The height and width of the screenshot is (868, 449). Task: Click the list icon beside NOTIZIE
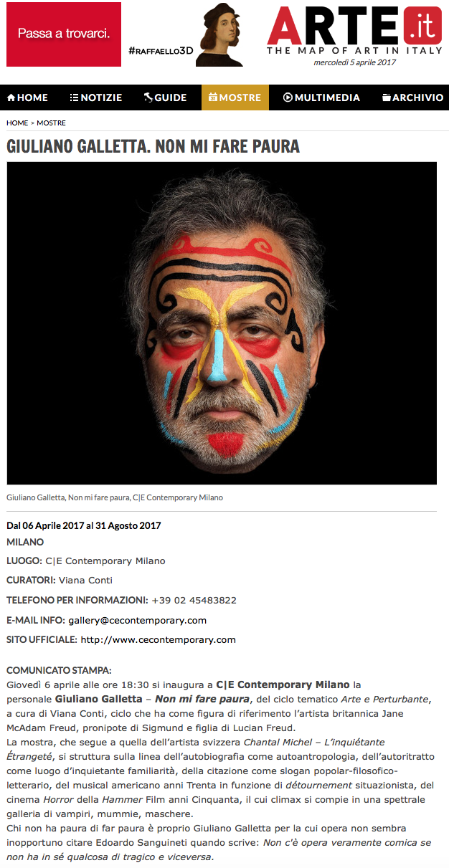74,97
